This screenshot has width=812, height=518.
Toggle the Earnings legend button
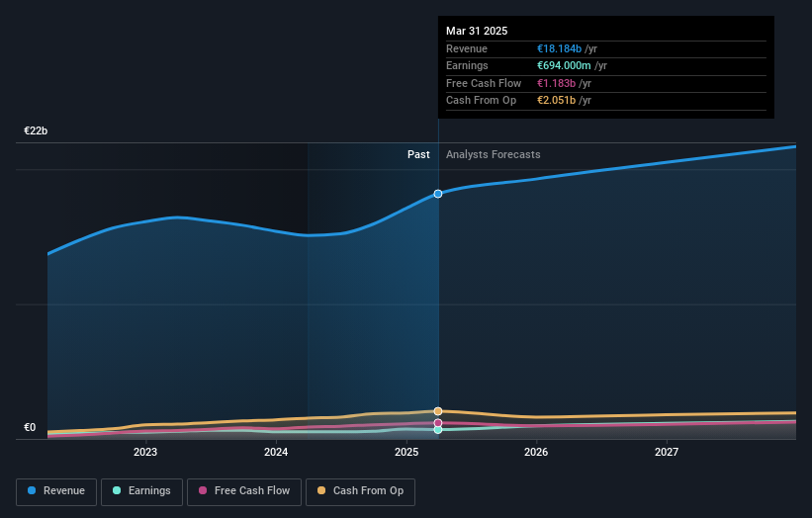pyautogui.click(x=141, y=491)
